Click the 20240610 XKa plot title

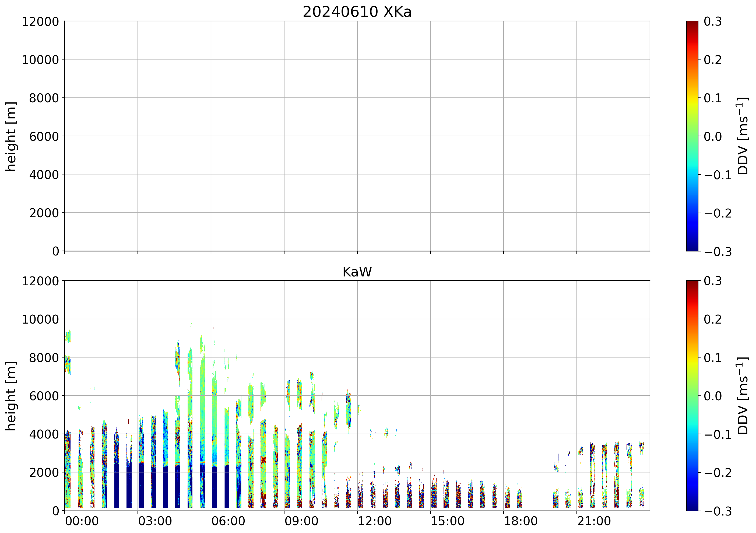click(x=357, y=12)
